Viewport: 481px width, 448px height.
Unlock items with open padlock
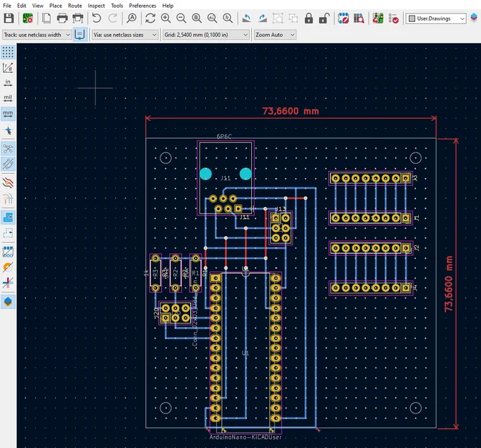coord(324,18)
